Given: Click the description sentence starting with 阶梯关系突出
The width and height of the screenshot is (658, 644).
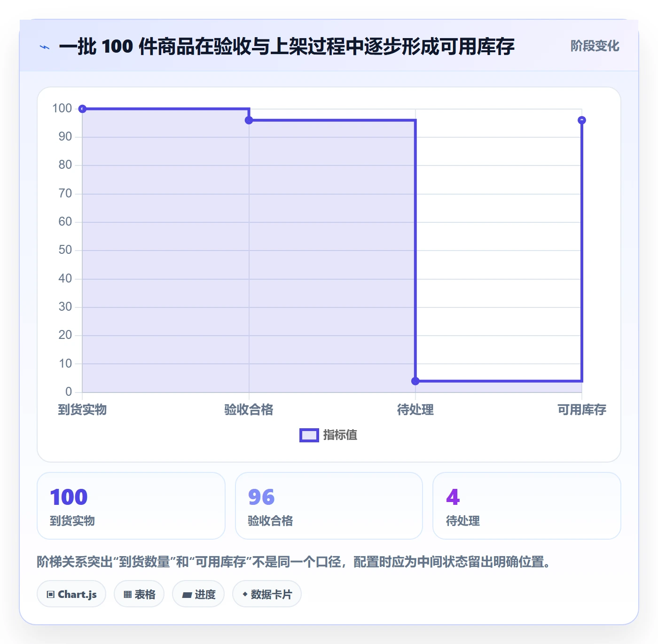Looking at the screenshot, I should click(x=295, y=562).
